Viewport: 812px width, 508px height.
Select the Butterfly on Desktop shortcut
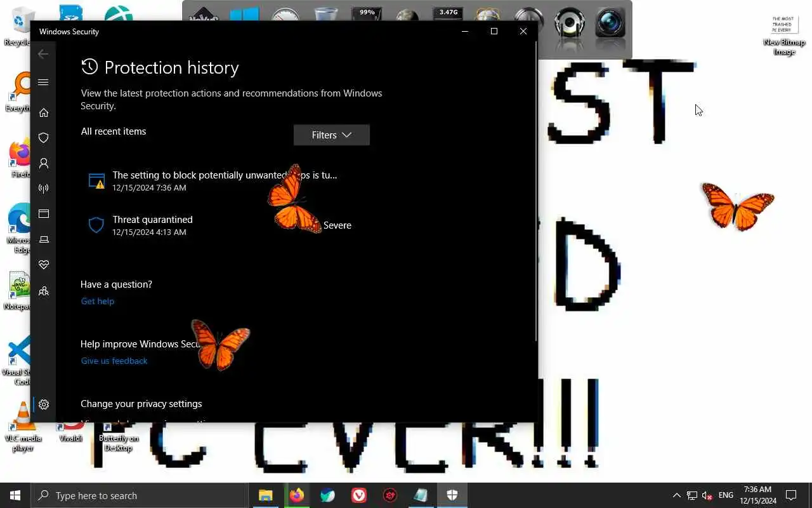tap(118, 437)
